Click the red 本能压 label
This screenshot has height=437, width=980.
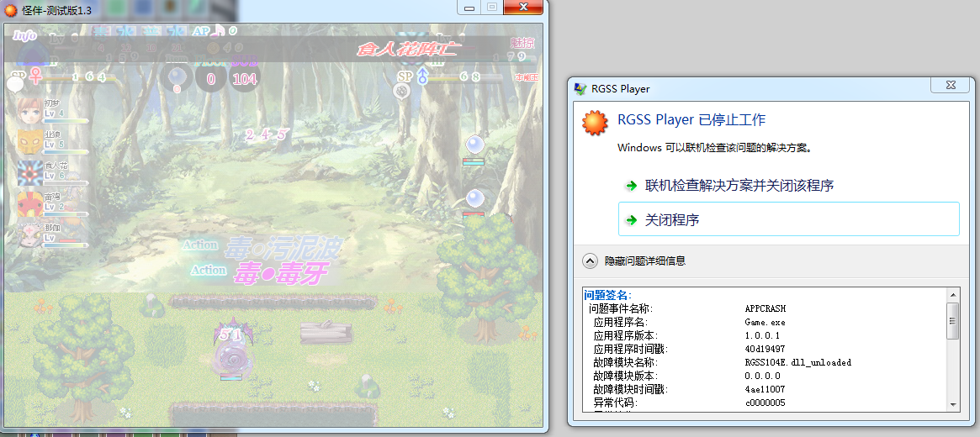click(526, 77)
